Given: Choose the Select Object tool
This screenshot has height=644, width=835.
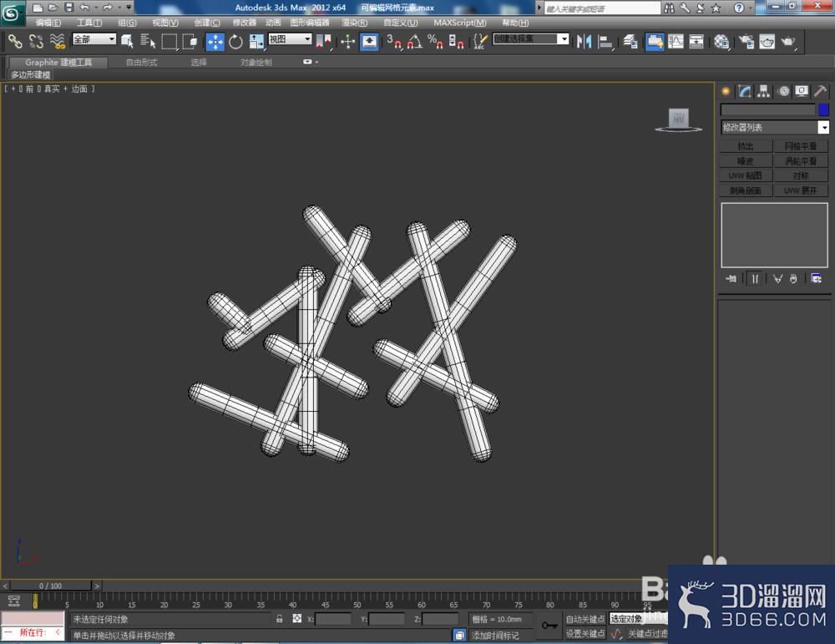Looking at the screenshot, I should [127, 41].
